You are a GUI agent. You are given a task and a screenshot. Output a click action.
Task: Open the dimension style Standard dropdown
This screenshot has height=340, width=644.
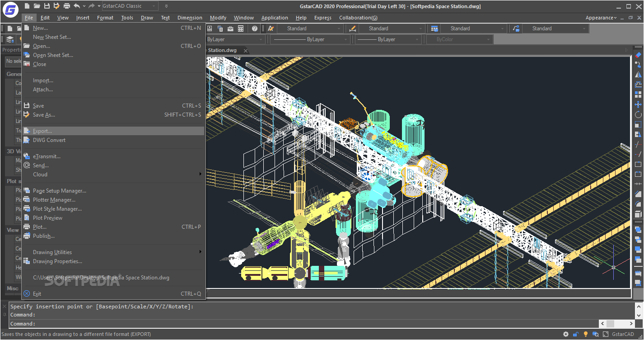391,28
